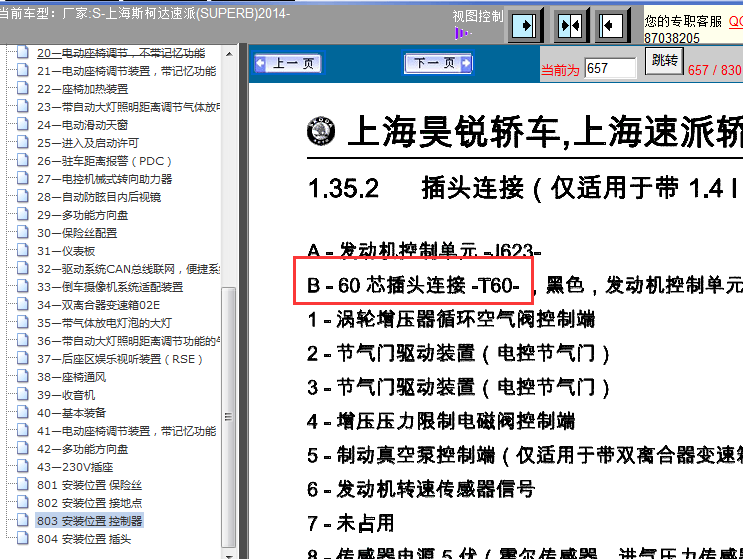The width and height of the screenshot is (743, 559).
Task: Select tree item 24—电动滑动天窗
Action: 83,125
